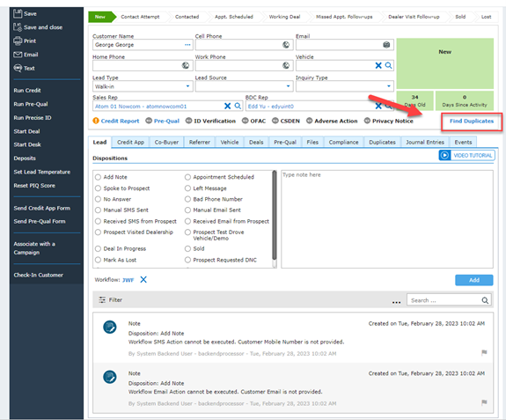Search vehicles with magnifier icon

coord(389,65)
